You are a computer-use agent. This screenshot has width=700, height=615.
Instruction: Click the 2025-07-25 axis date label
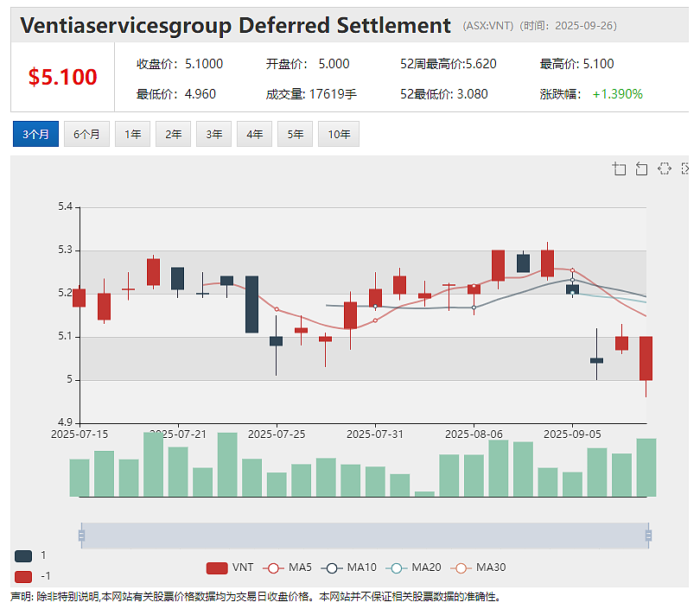click(x=277, y=434)
